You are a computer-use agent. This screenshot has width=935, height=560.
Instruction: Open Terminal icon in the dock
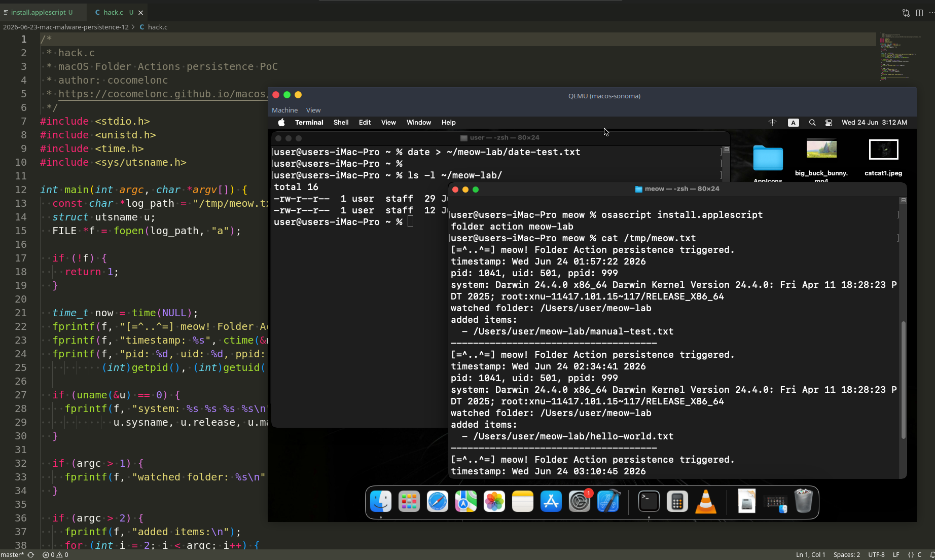(649, 502)
